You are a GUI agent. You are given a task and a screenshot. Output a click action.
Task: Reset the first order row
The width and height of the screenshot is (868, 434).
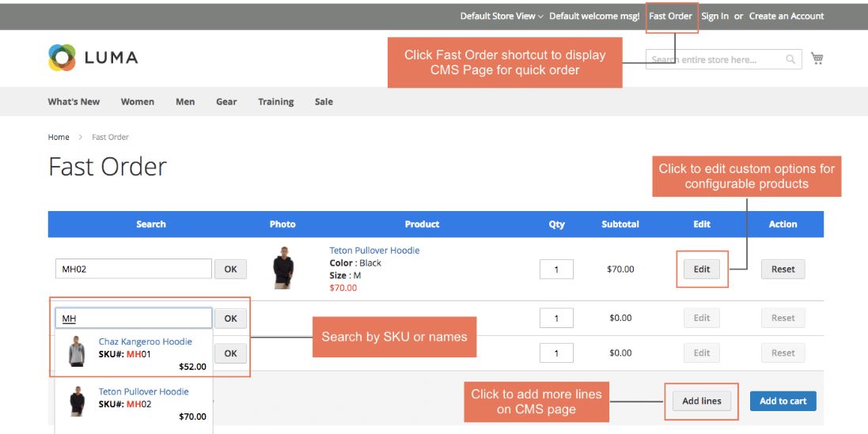point(783,270)
